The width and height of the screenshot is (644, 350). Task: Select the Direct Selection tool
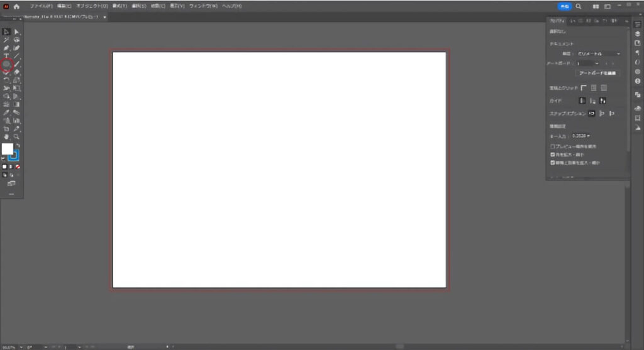click(16, 31)
